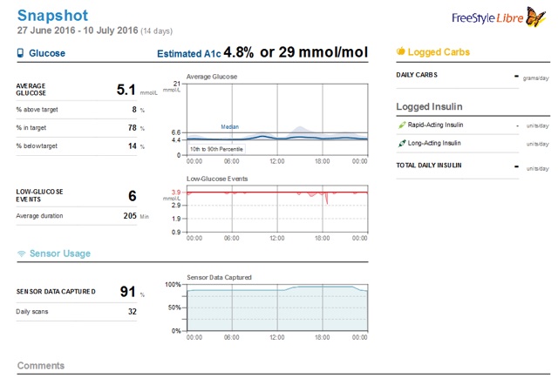This screenshot has height=392, width=558.
Task: Click the 29 mmol/mol value
Action: [323, 52]
